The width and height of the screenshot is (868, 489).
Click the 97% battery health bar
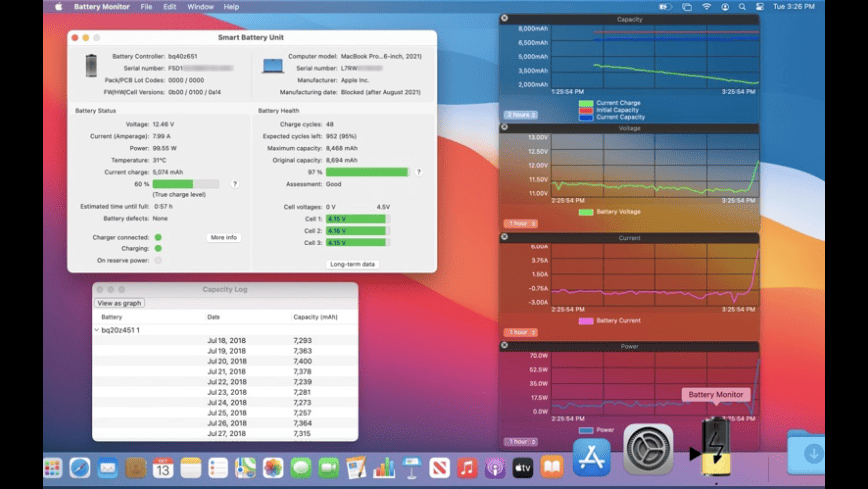pyautogui.click(x=367, y=172)
